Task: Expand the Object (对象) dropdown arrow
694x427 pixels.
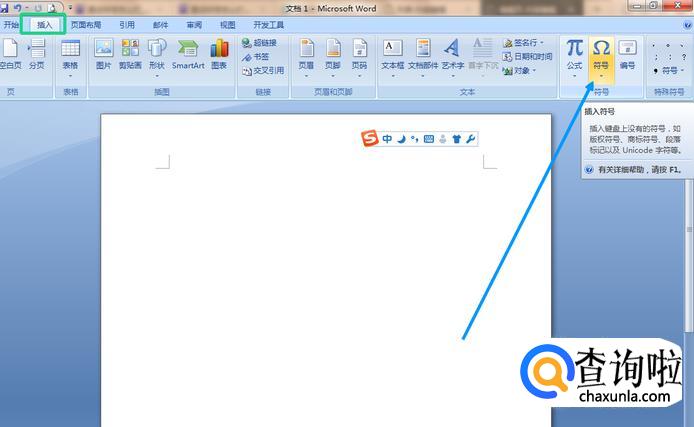Action: pos(534,70)
